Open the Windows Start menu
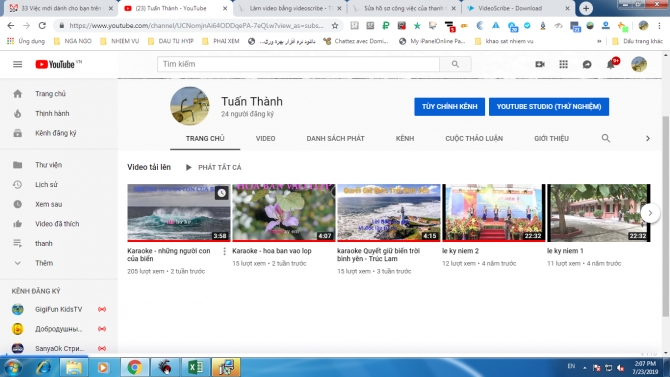 [x=13, y=367]
